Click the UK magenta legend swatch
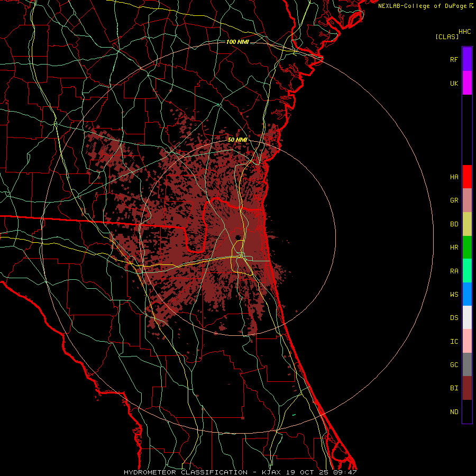Image resolution: width=476 pixels, height=476 pixels. [467, 83]
